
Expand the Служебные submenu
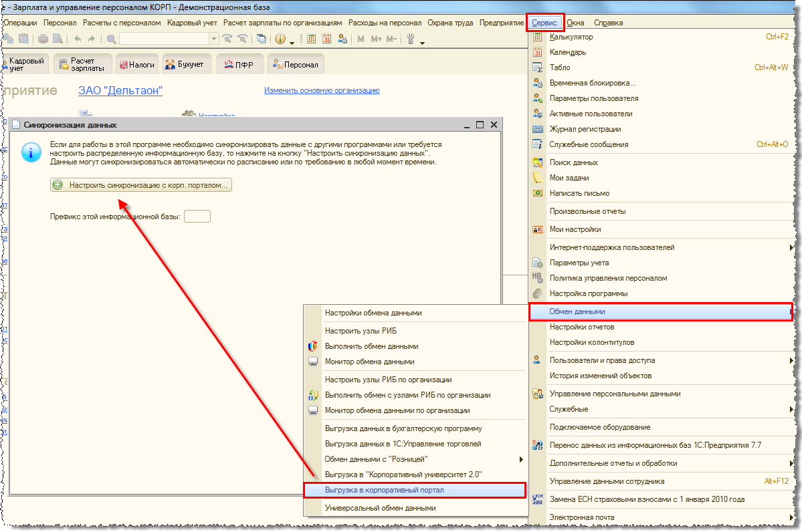[791, 409]
